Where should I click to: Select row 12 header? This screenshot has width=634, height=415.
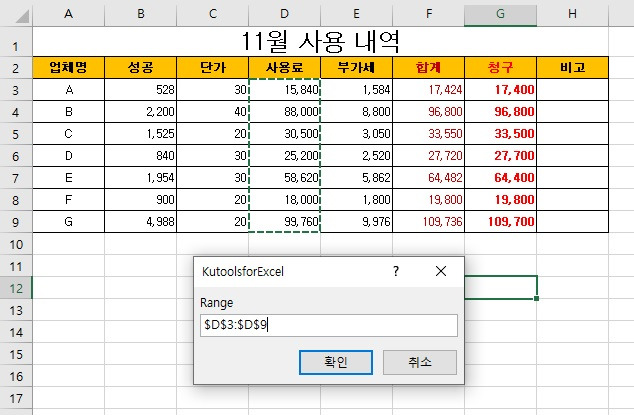[16, 288]
